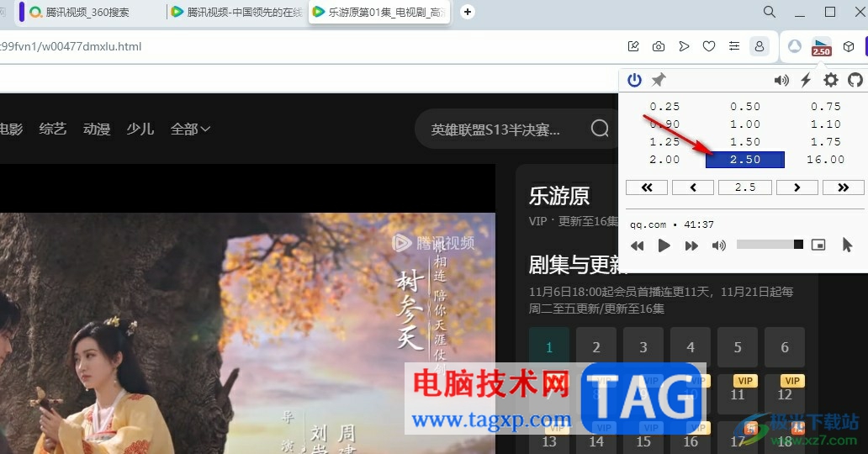The image size is (868, 454).
Task: Click the round blue extension icon
Action: coord(794,46)
